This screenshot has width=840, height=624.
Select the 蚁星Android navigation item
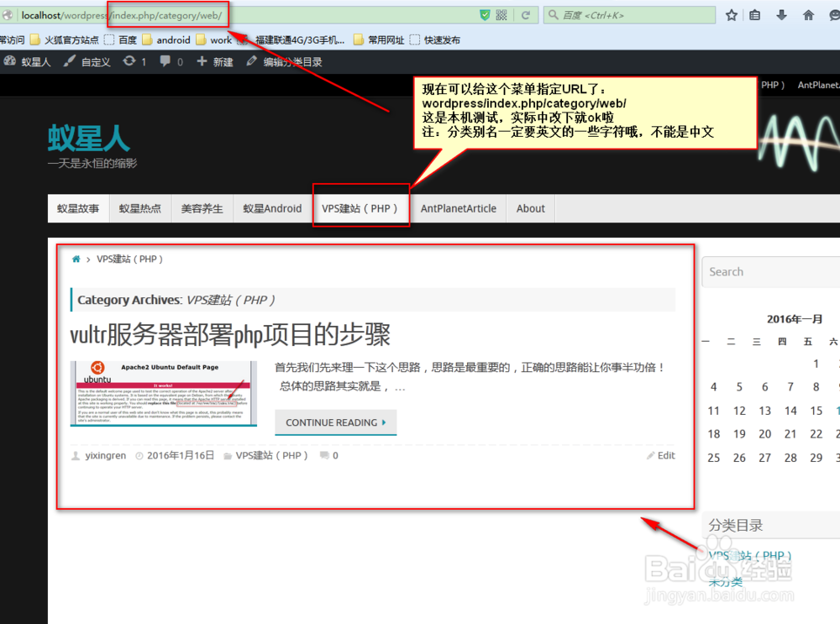click(x=271, y=208)
